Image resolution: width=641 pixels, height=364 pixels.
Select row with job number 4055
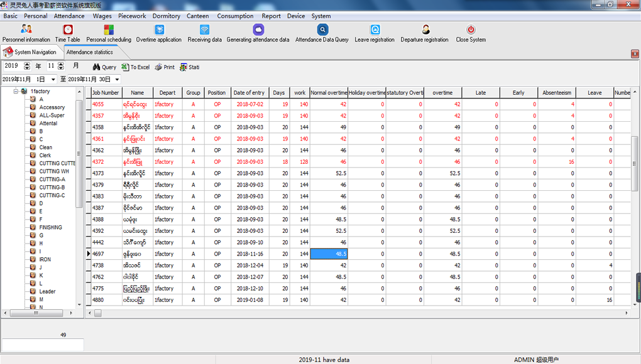coord(358,104)
